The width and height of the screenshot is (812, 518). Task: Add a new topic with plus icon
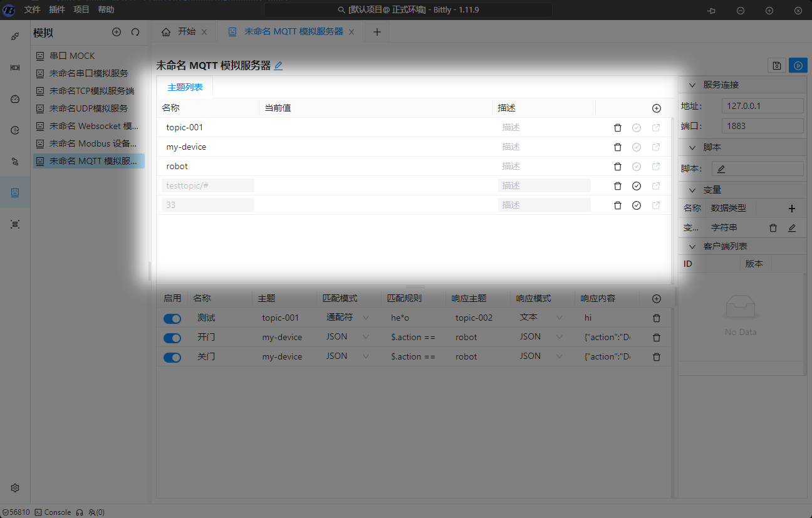[657, 108]
